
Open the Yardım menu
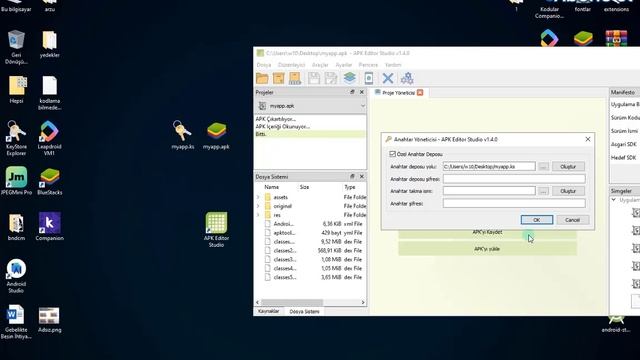pos(393,65)
